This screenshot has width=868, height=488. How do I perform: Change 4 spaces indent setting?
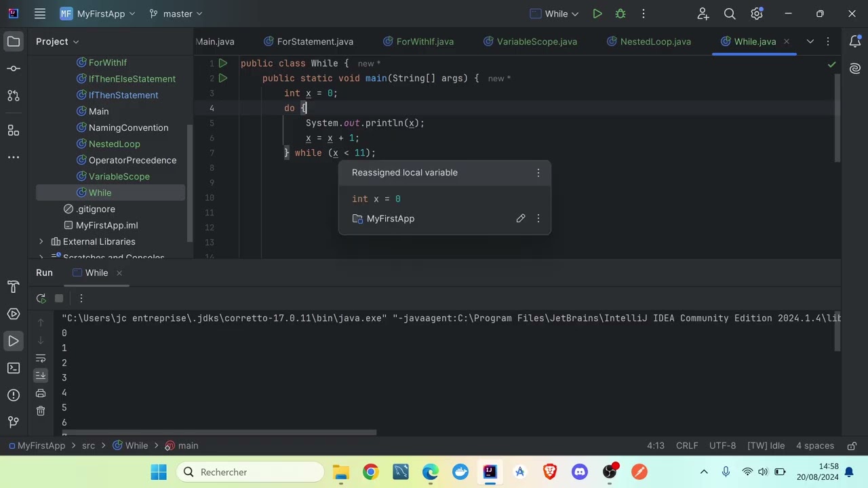[x=814, y=445]
